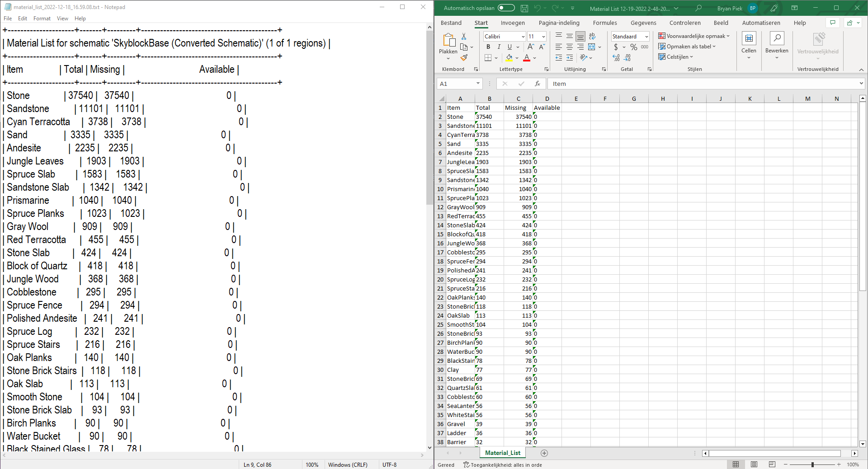The width and height of the screenshot is (868, 469).
Task: Add a new sheet with the plus button
Action: pos(544,453)
